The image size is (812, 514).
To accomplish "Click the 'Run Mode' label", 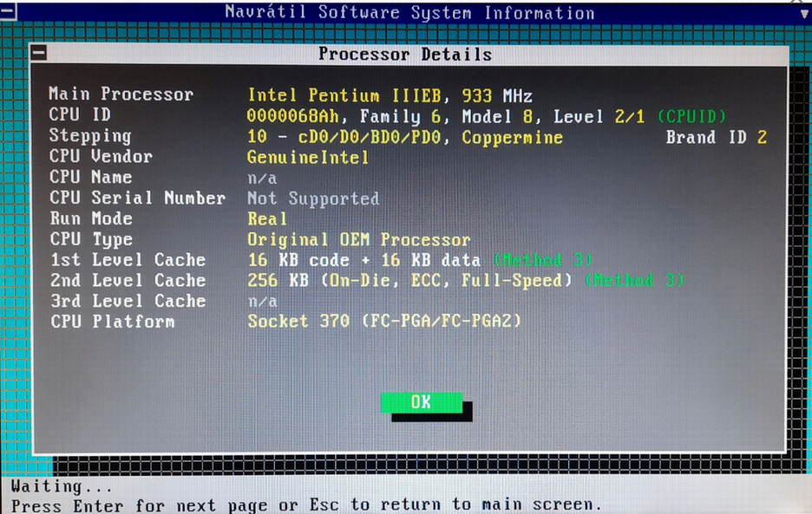I will pos(91,218).
